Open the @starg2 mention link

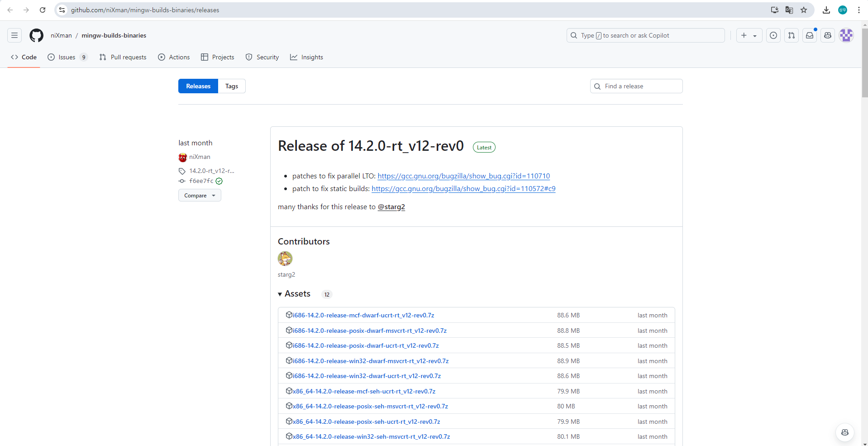[x=391, y=207]
